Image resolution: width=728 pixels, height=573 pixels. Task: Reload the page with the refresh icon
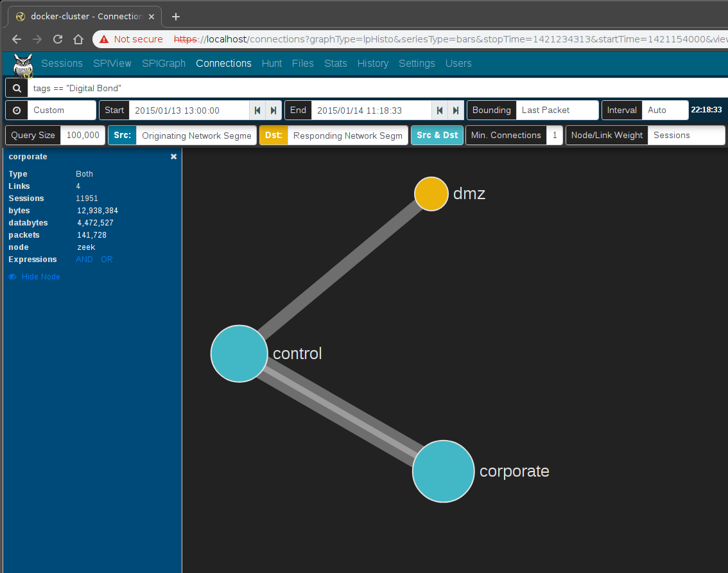coord(57,39)
